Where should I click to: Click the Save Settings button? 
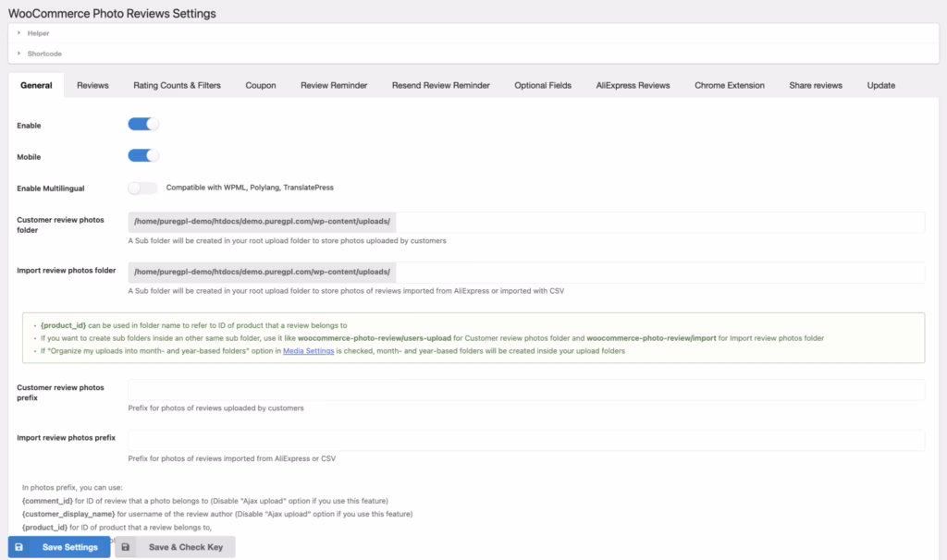(59, 547)
